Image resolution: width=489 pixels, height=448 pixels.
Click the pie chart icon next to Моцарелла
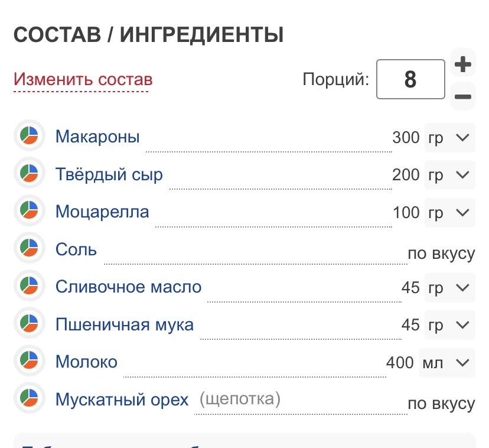(30, 210)
